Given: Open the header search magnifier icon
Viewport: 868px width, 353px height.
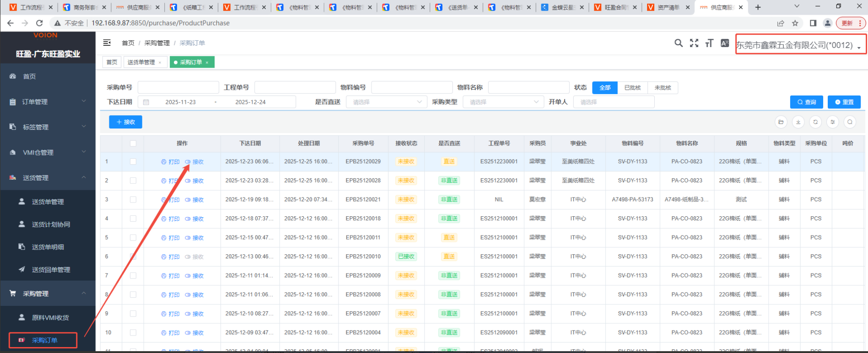Looking at the screenshot, I should (x=679, y=43).
